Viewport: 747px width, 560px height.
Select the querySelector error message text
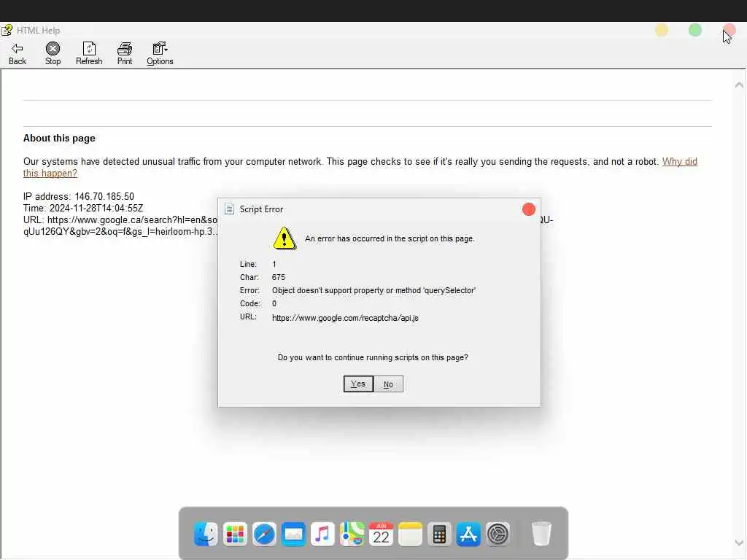(x=373, y=290)
